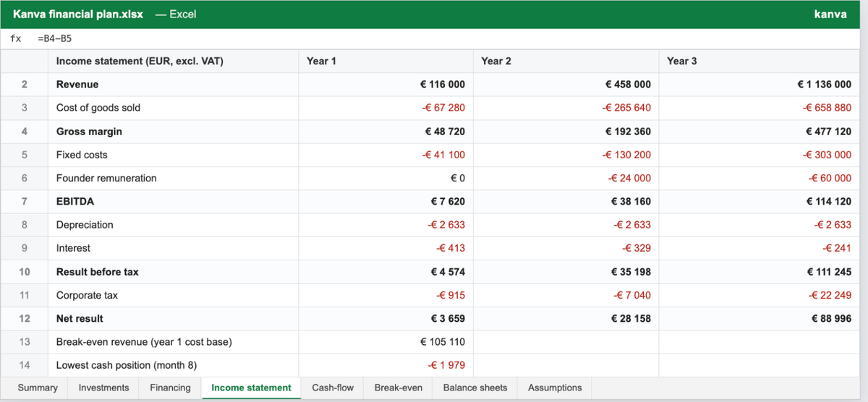Screen dimensions: 868x402
Task: Select gross margin cell € 477 120
Action: coord(759,132)
